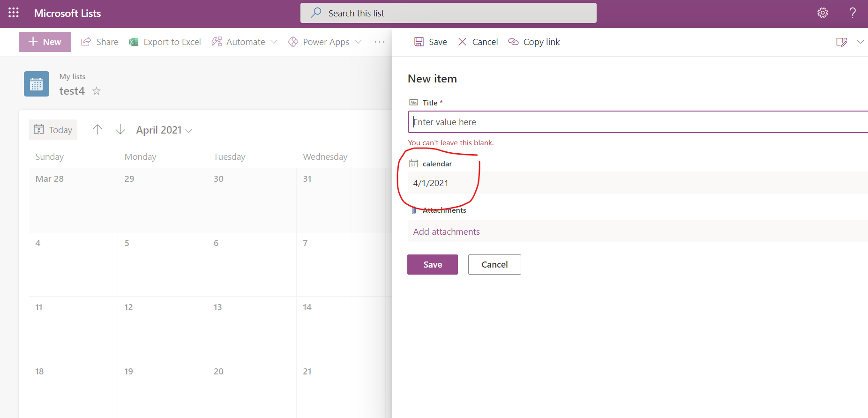Click the Export to Excel icon

tap(134, 42)
